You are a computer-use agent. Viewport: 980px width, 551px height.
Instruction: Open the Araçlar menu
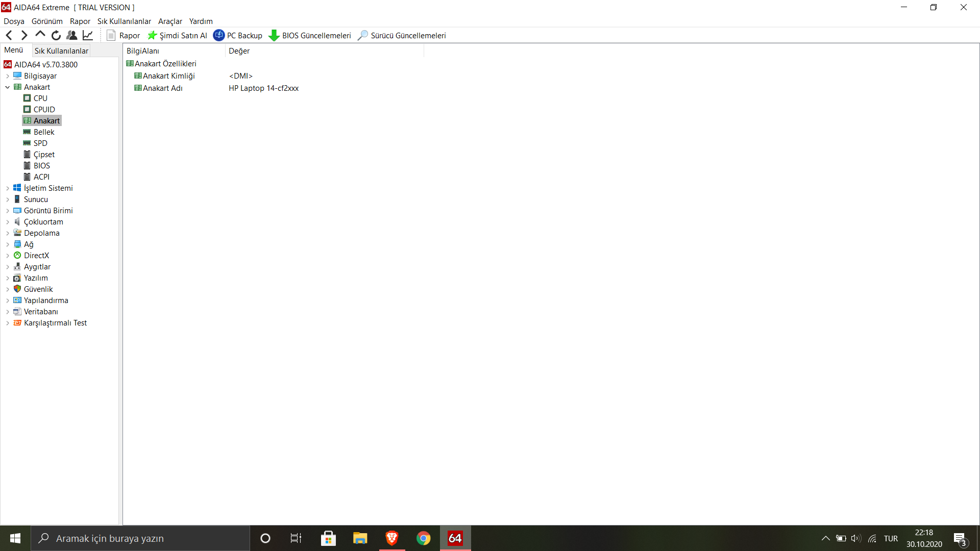coord(170,21)
